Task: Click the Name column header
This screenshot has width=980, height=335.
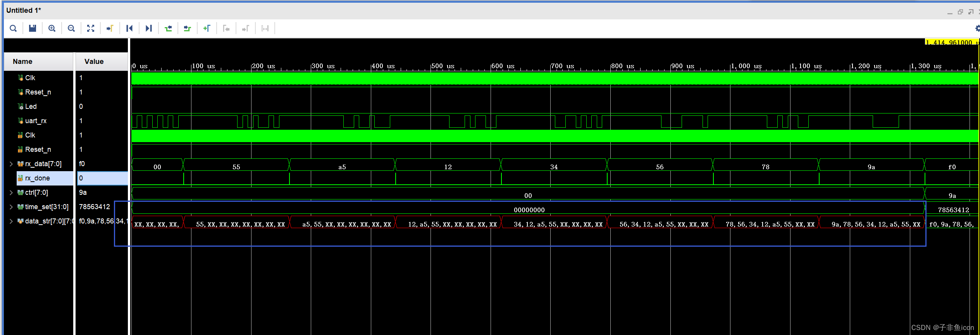Action: click(x=39, y=62)
